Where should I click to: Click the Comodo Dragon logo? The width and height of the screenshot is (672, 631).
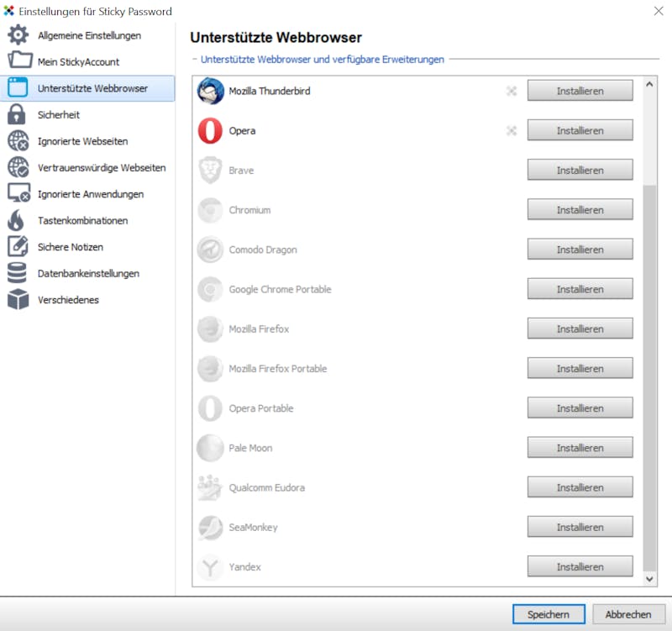pos(210,250)
